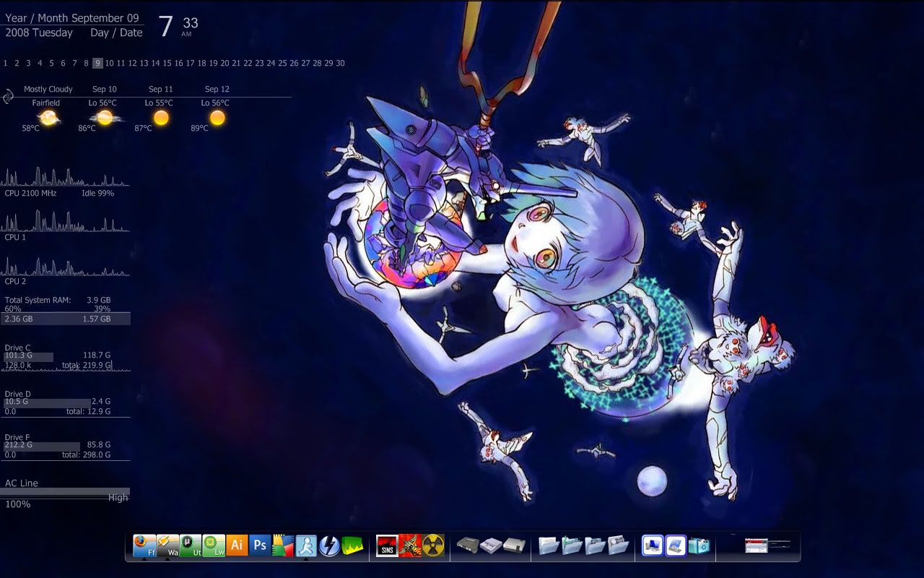Select highlighted day 9 in calendar strip
This screenshot has height=578, width=924.
click(x=97, y=63)
